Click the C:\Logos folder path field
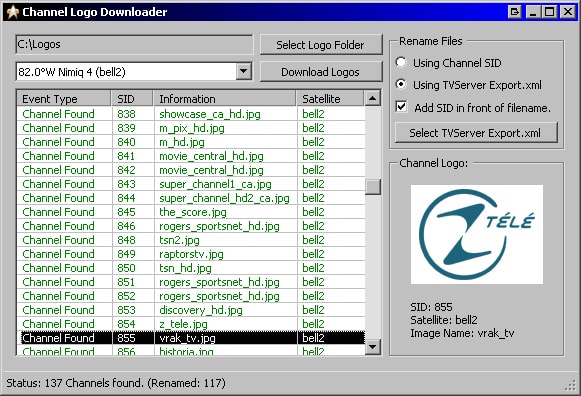This screenshot has width=581, height=396. (x=134, y=44)
